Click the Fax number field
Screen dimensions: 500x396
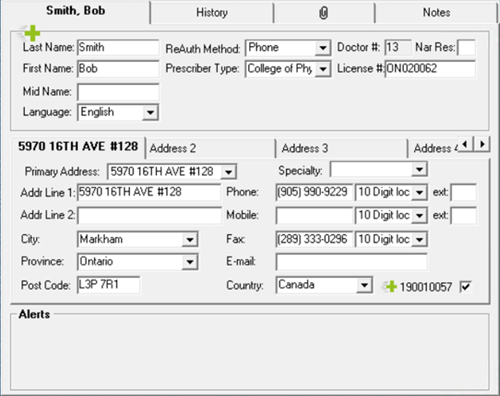tap(314, 239)
